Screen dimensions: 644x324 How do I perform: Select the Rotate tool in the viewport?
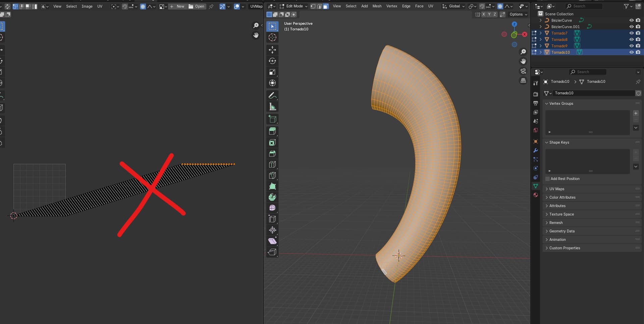click(x=272, y=61)
